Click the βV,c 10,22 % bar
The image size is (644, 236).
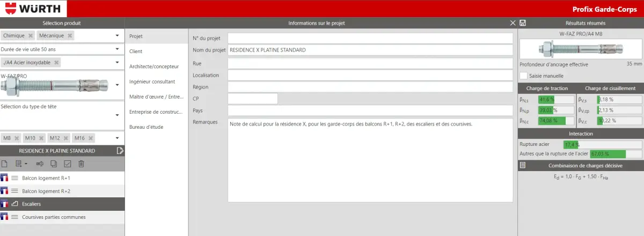(x=619, y=121)
